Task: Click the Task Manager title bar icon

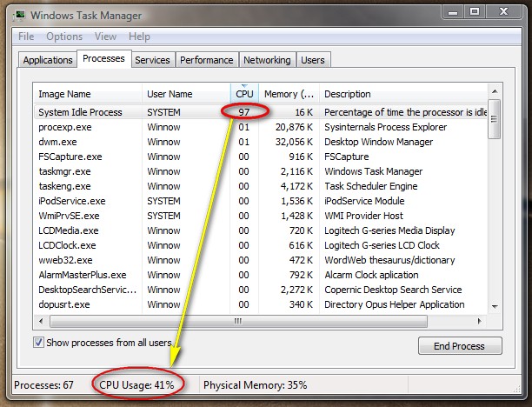Action: click(x=19, y=16)
